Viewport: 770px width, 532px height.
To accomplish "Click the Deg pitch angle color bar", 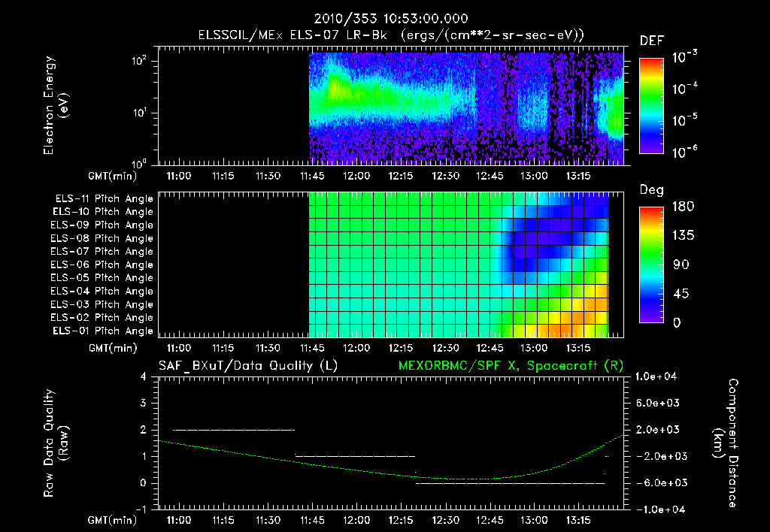I will tap(651, 264).
